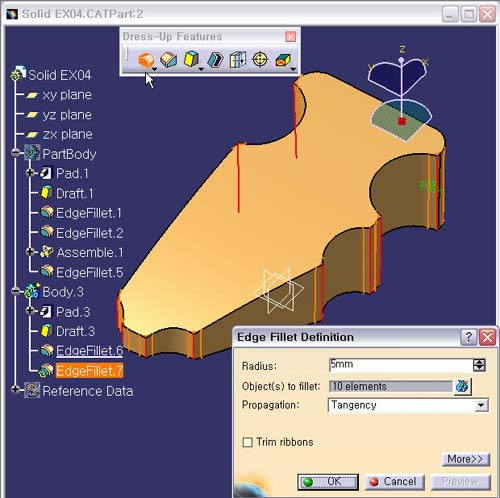Image resolution: width=500 pixels, height=498 pixels.
Task: Select the Edge Fillet tool icon
Action: click(146, 60)
